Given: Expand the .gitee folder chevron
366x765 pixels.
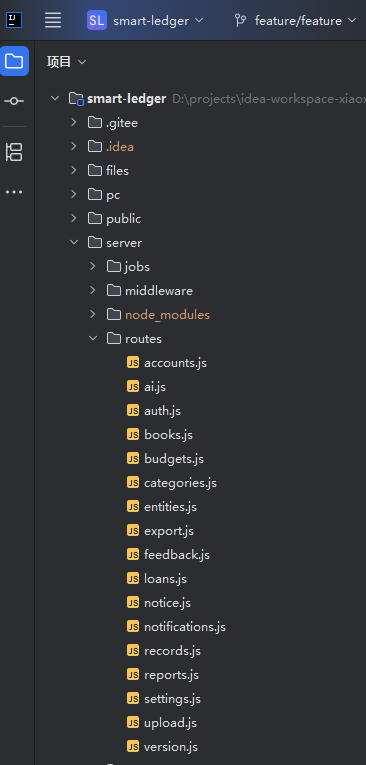Looking at the screenshot, I should click(74, 122).
